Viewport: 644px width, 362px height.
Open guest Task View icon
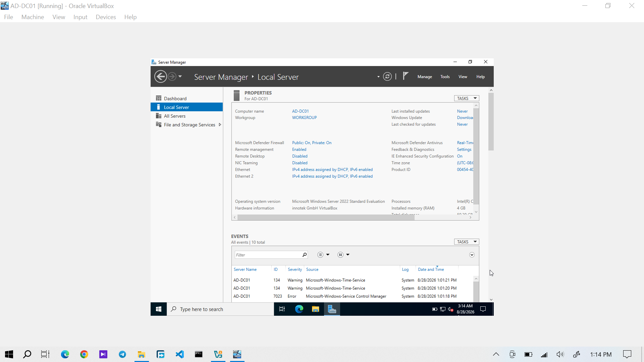[x=282, y=309]
